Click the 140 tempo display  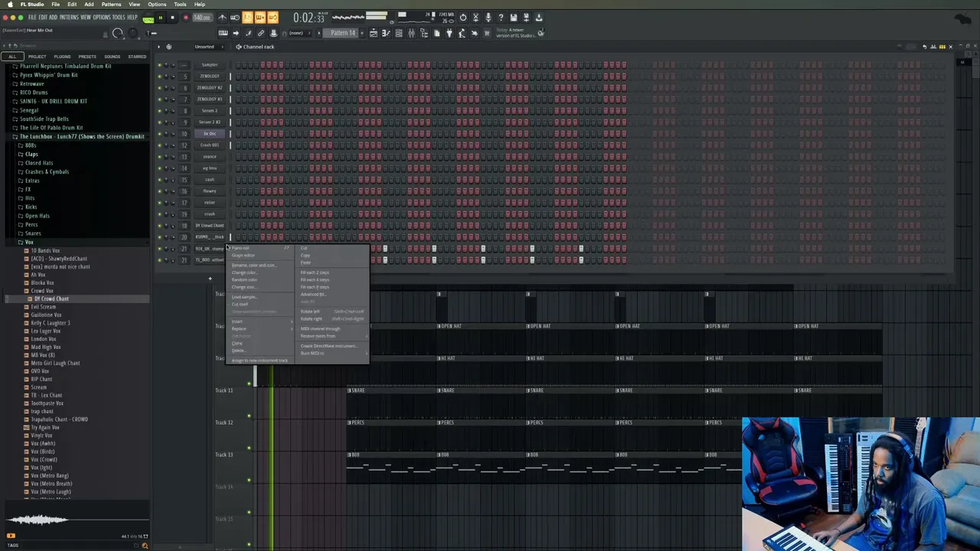[x=202, y=18]
